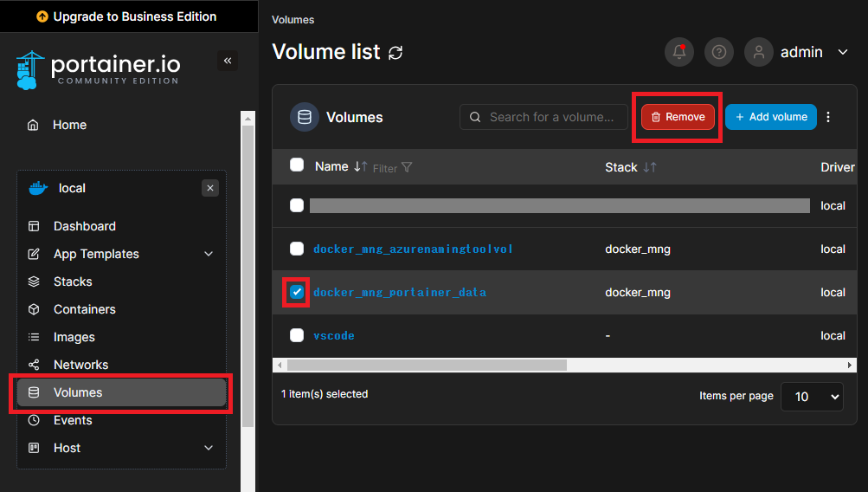Screen dimensions: 868x492
Task: Open Volumes in sidebar
Action: pyautogui.click(x=121, y=392)
